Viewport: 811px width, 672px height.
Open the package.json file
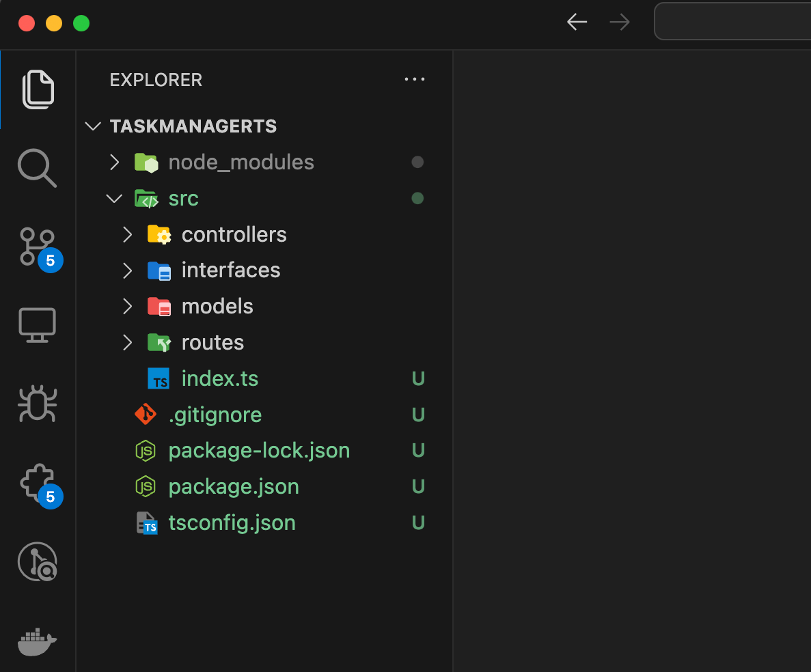coord(234,486)
